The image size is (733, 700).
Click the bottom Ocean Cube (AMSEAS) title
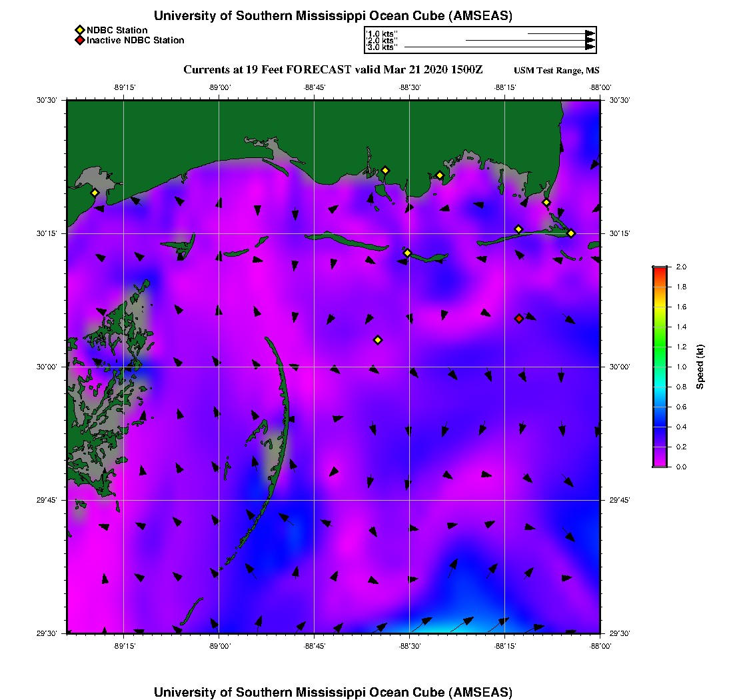(x=333, y=692)
